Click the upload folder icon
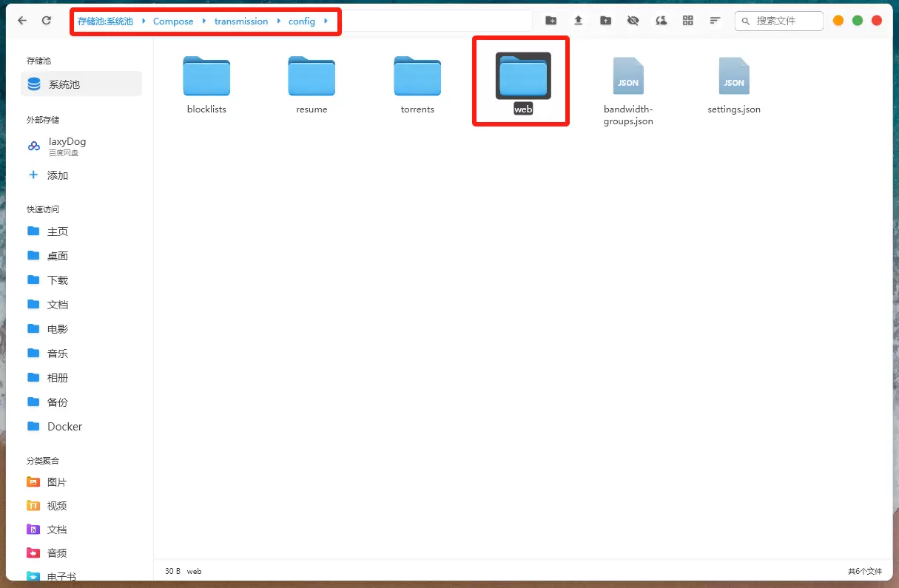The width and height of the screenshot is (899, 588). [x=606, y=21]
